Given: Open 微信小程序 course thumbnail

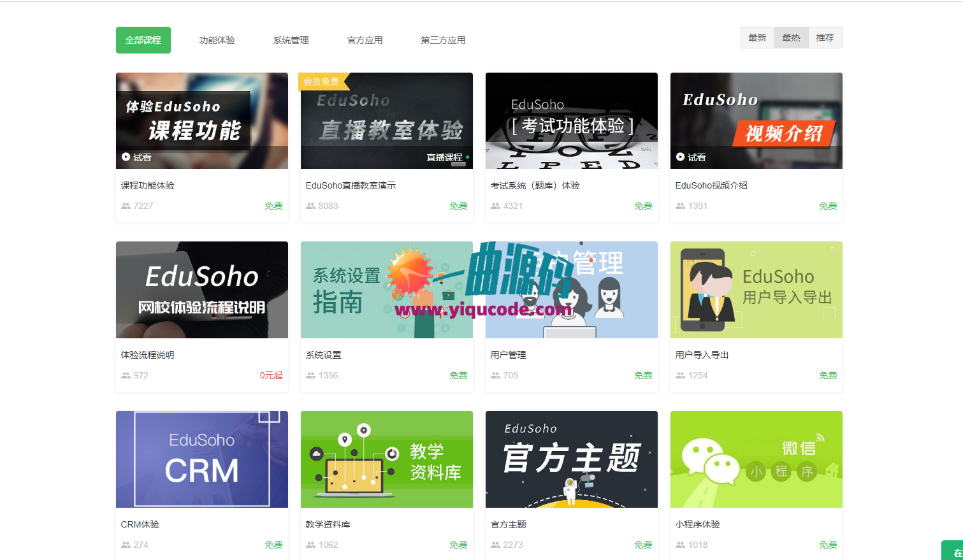Looking at the screenshot, I should [757, 459].
